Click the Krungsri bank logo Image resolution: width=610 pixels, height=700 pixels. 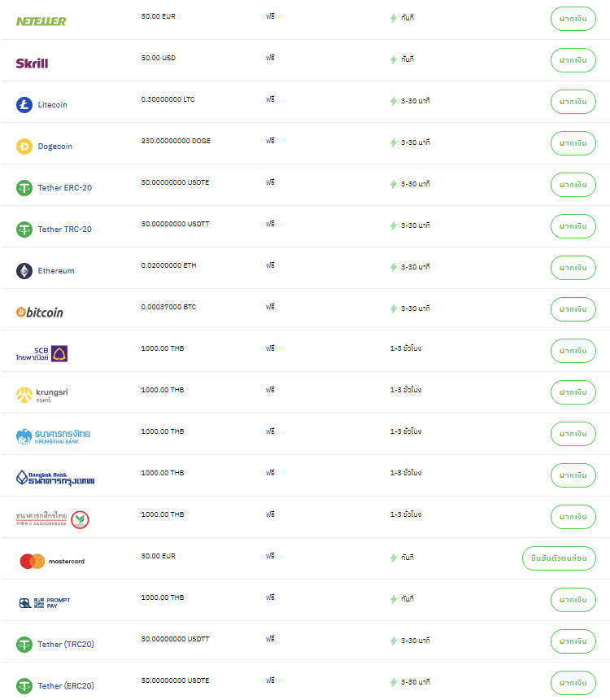point(41,395)
